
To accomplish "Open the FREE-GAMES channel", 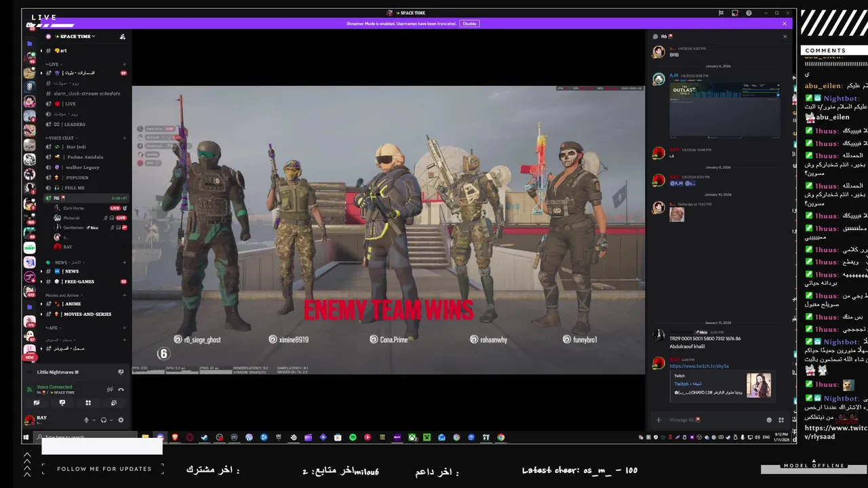I will pyautogui.click(x=85, y=281).
